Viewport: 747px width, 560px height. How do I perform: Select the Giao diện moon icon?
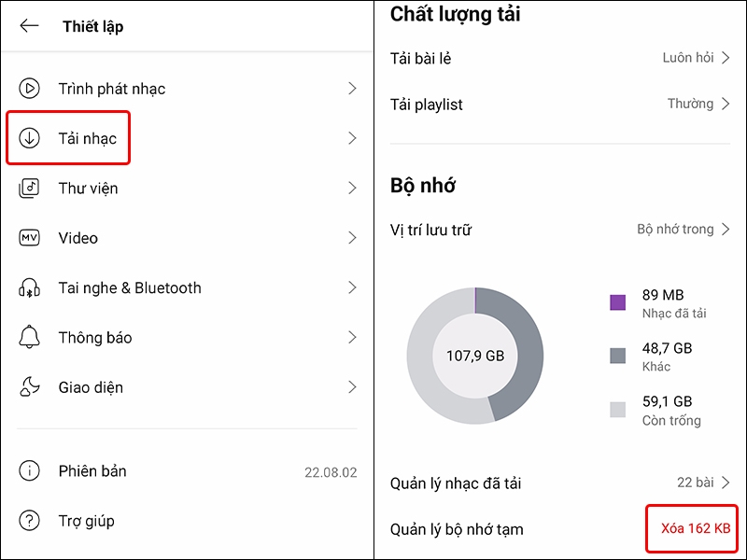click(30, 386)
